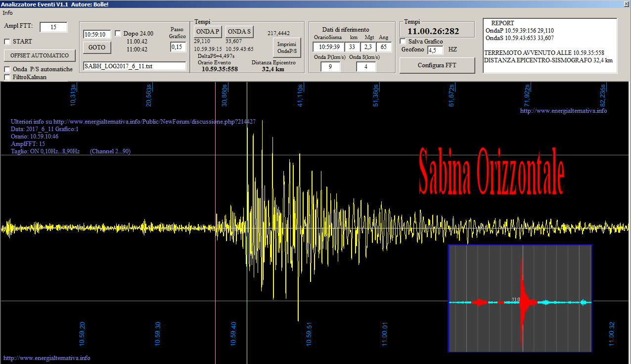631x364 pixels.
Task: Click Imprimi OndeP/S button
Action: coord(287,48)
